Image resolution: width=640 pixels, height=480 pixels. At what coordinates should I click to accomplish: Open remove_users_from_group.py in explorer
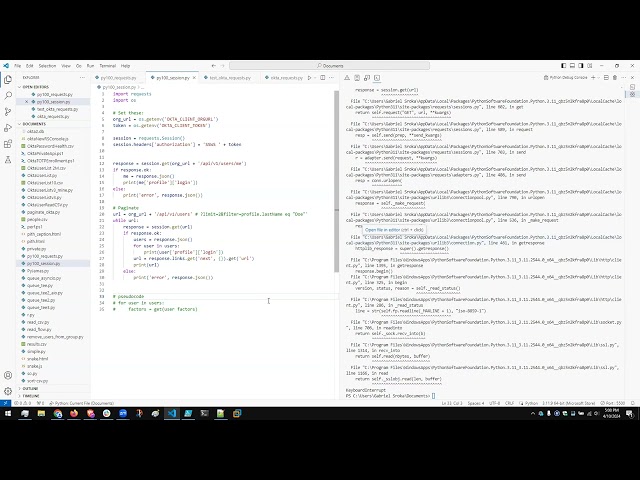pyautogui.click(x=55, y=337)
